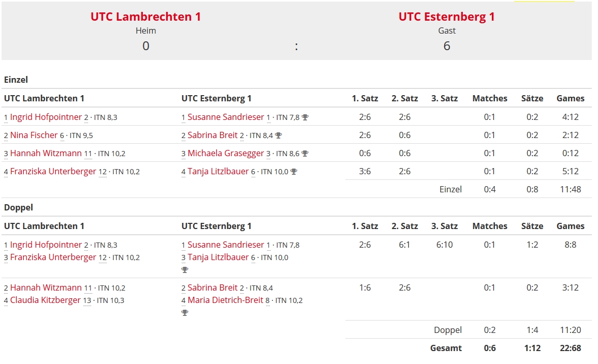Screen dimensions: 598x364
Task: Click trophy icon under first doubles pairing
Action: point(185,270)
